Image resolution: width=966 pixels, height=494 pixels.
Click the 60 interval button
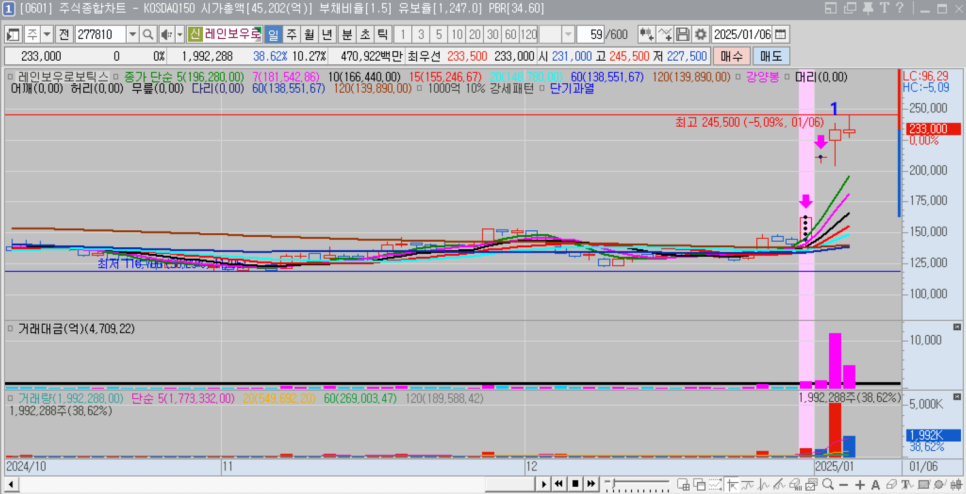(511, 34)
